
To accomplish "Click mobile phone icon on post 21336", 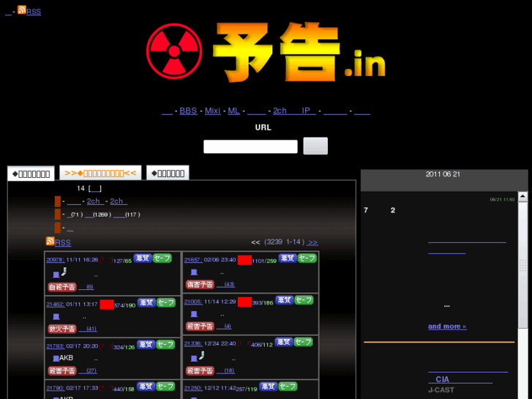I will 202,356.
